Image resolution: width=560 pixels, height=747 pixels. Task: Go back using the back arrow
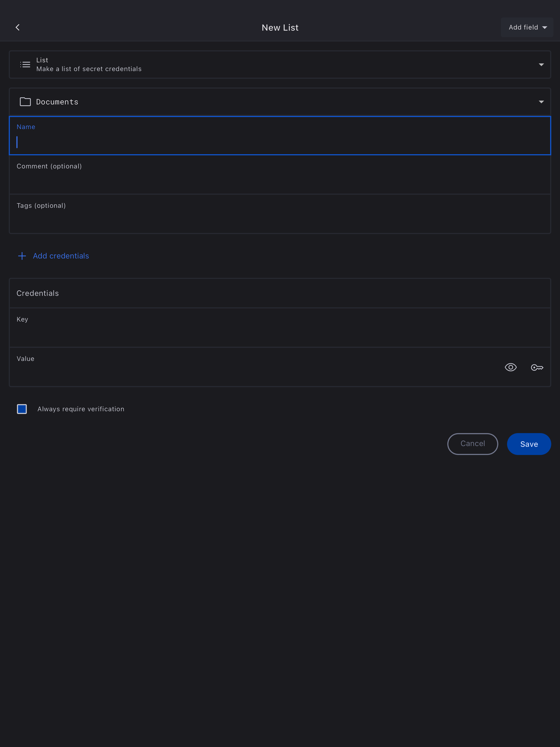(17, 27)
